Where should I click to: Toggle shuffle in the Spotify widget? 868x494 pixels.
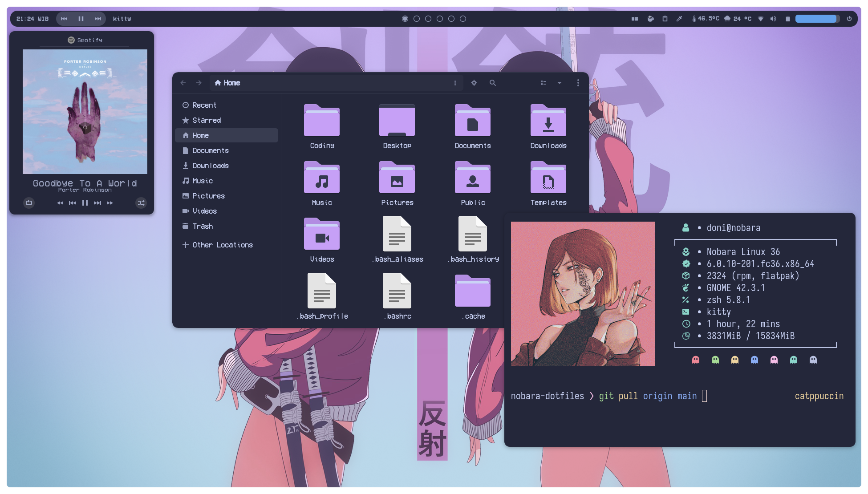[x=141, y=203]
